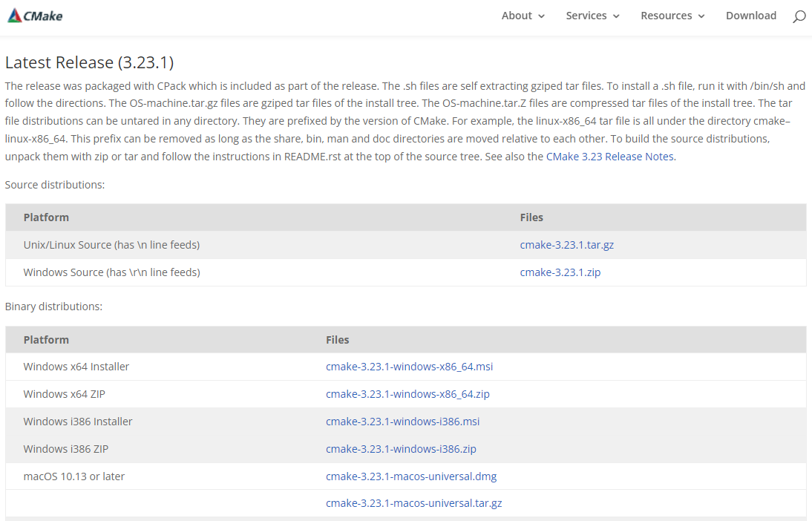Click Windows i386 ZIP cell
Viewport: 812px width, 521px height.
click(x=66, y=449)
